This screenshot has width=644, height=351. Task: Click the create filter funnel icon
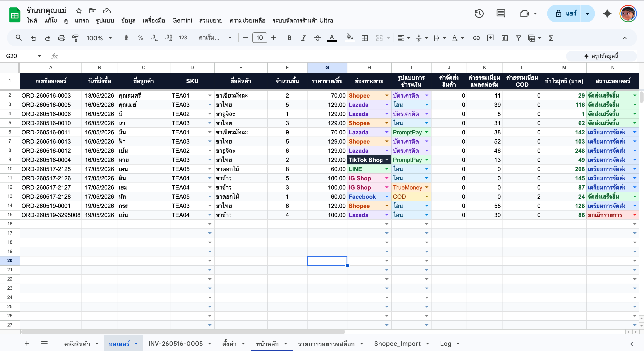518,38
